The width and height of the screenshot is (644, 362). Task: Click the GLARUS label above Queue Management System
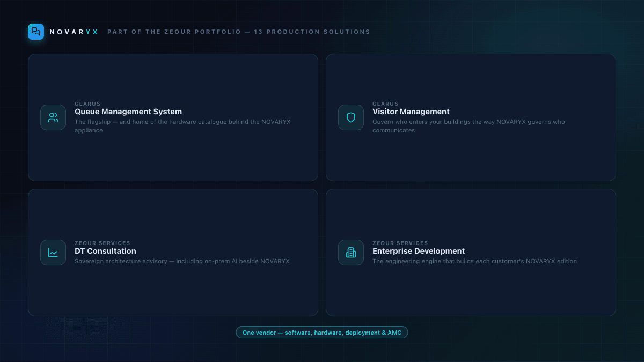click(x=87, y=104)
